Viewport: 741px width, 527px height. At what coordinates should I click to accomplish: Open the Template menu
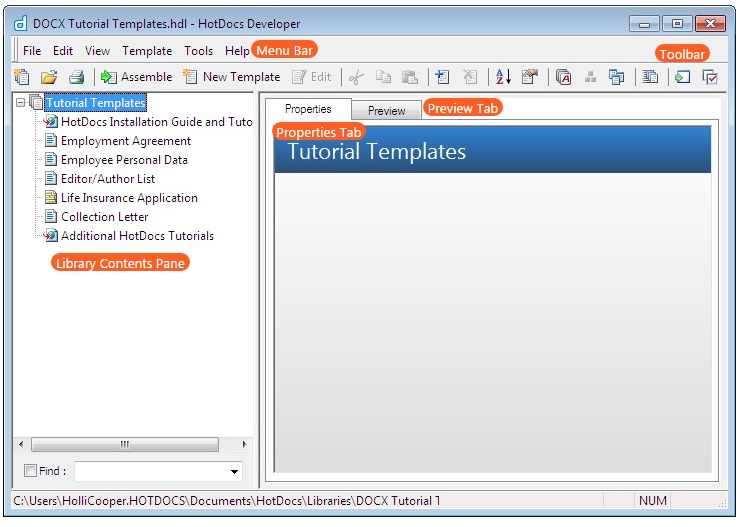click(147, 51)
